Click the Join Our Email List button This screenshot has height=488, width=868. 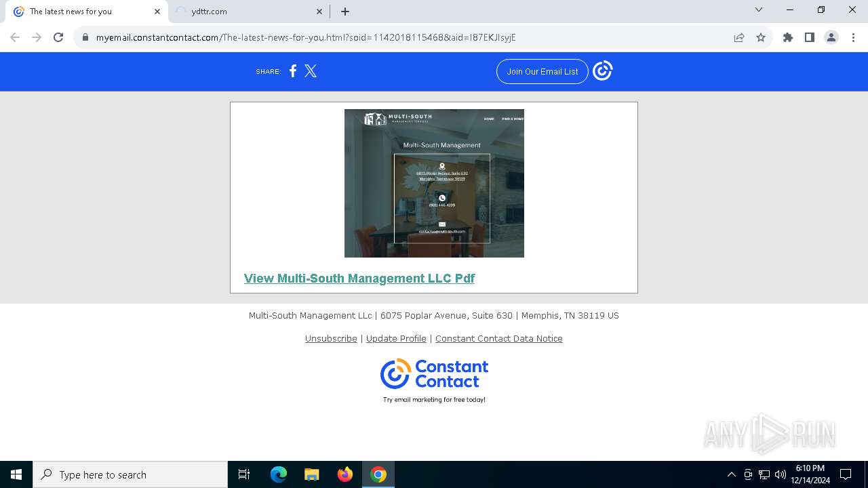pos(542,71)
